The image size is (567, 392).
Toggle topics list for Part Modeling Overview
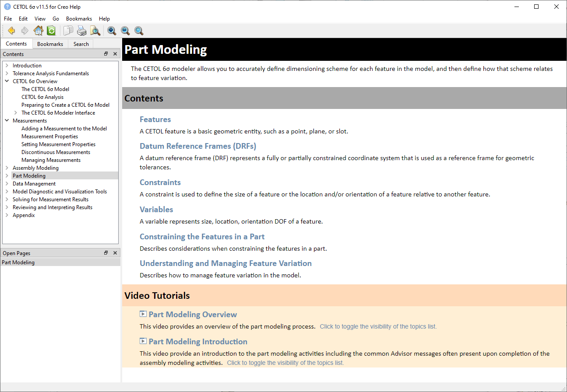pos(378,326)
